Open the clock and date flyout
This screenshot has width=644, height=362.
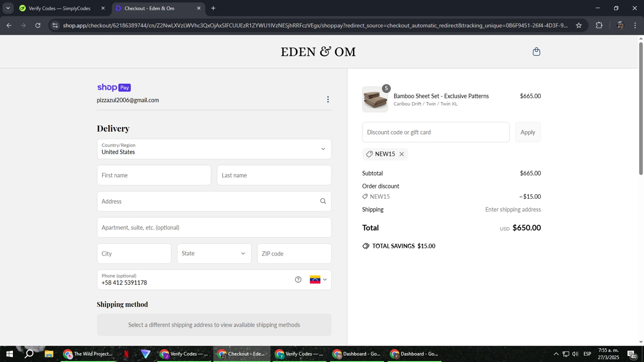[x=608, y=354]
